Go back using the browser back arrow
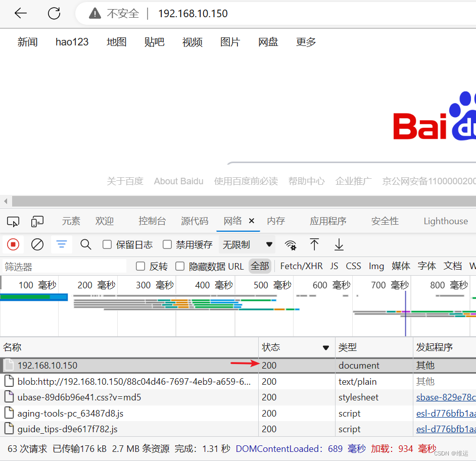 [21, 13]
